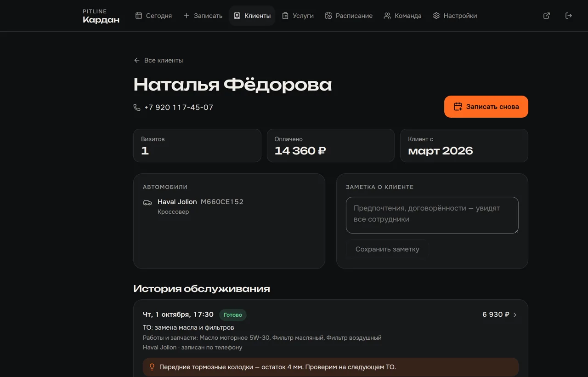Open external link icon in header
The image size is (588, 377).
547,16
